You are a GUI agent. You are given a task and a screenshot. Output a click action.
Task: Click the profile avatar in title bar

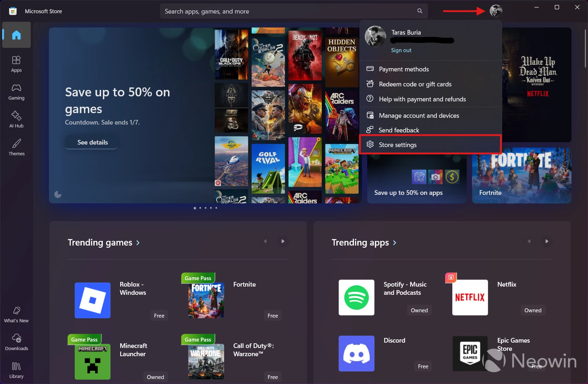(496, 11)
